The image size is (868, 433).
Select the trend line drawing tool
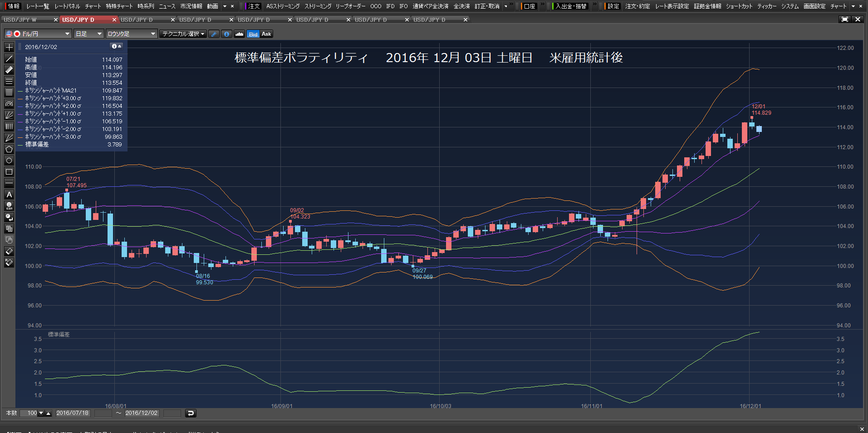point(9,58)
